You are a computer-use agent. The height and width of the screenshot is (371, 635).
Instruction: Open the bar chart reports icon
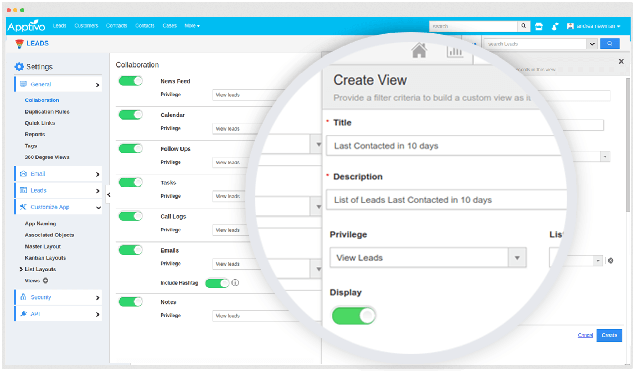click(x=455, y=51)
